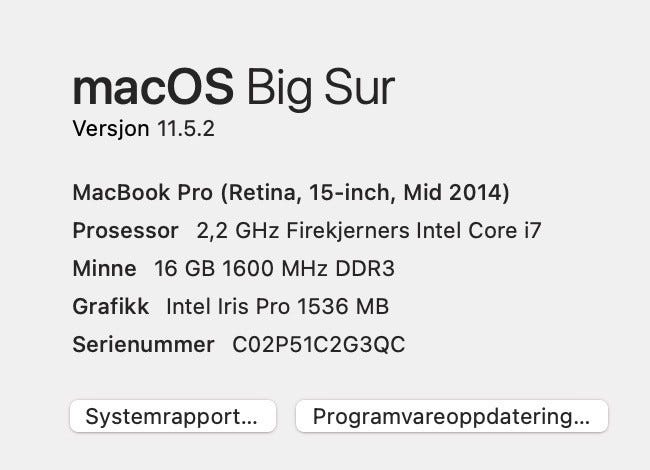Viewport: 650px width, 470px height.
Task: Open Programvareoppdatering... software update
Action: pos(451,416)
